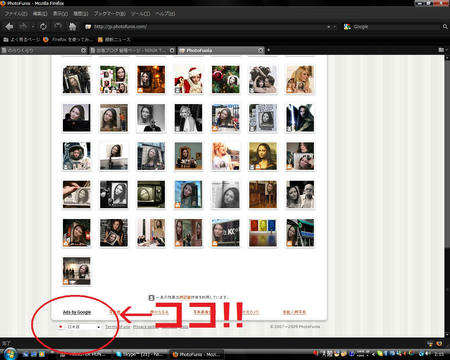This screenshot has width=450, height=360.
Task: Open the ツール menu
Action: (x=140, y=14)
